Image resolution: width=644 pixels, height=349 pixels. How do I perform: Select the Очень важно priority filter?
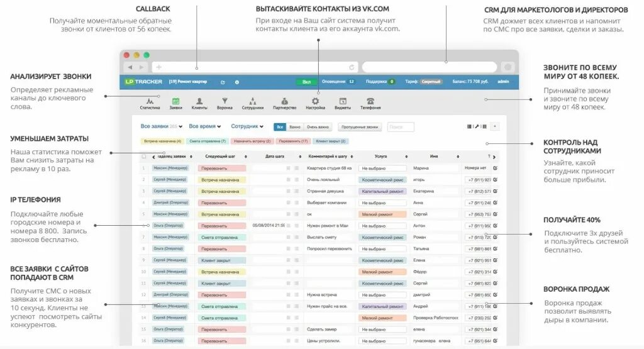click(318, 127)
